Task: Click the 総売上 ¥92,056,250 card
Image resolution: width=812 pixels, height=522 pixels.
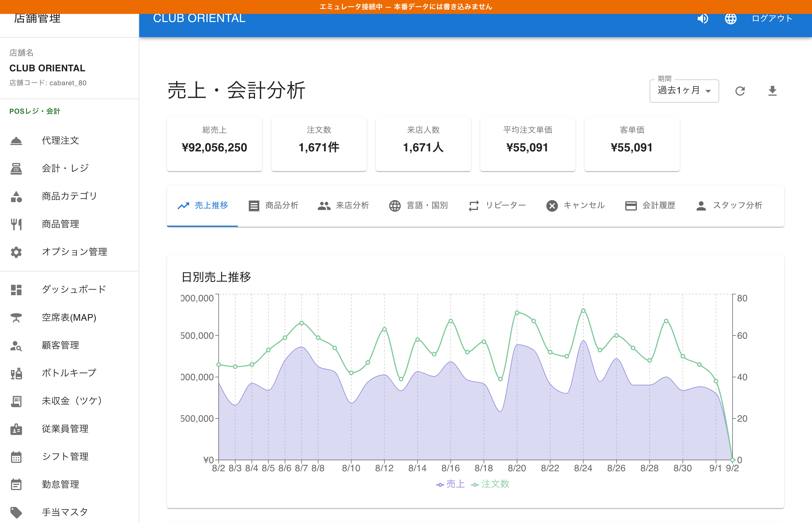Action: coord(215,144)
